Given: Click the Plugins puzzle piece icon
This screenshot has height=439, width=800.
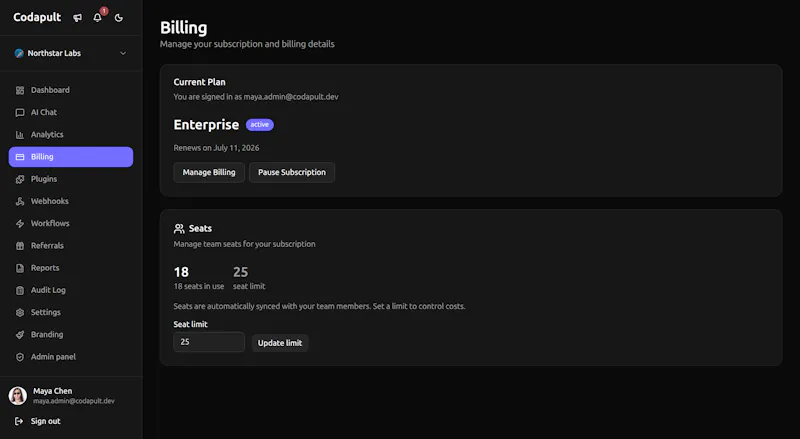Looking at the screenshot, I should pyautogui.click(x=20, y=179).
